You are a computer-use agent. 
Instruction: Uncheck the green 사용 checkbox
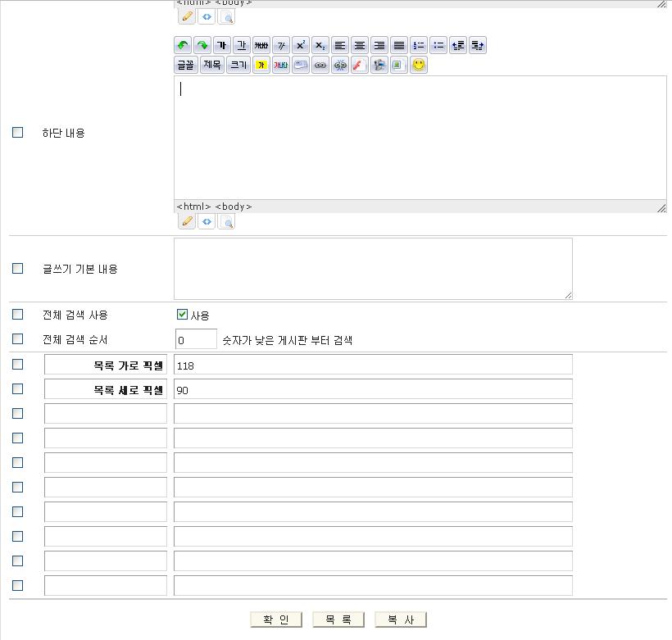tap(182, 314)
